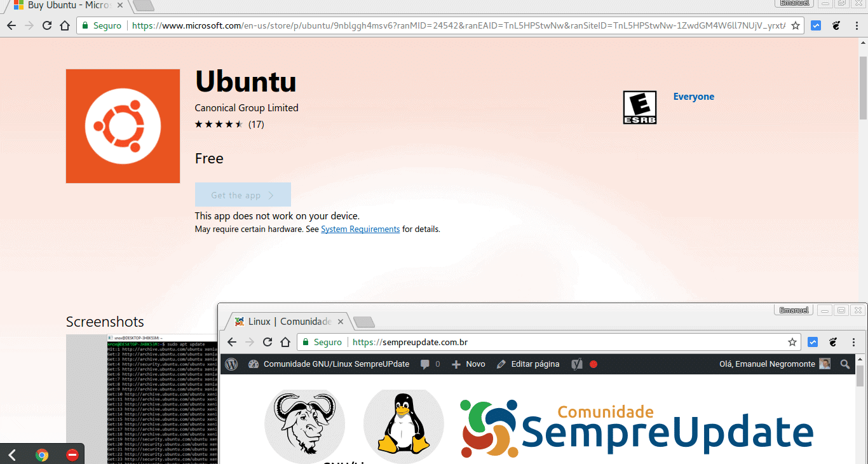This screenshot has width=868, height=464.
Task: Open a new tab in the Microsoft Store window
Action: [144, 6]
